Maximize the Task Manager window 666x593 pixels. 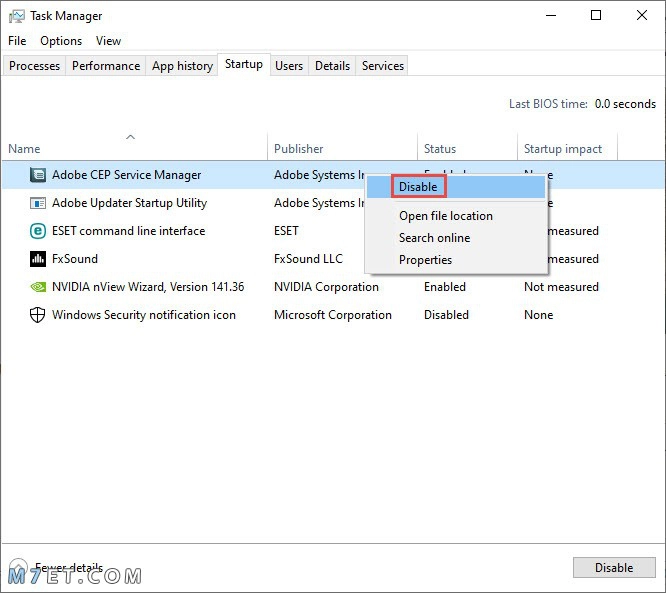(596, 16)
